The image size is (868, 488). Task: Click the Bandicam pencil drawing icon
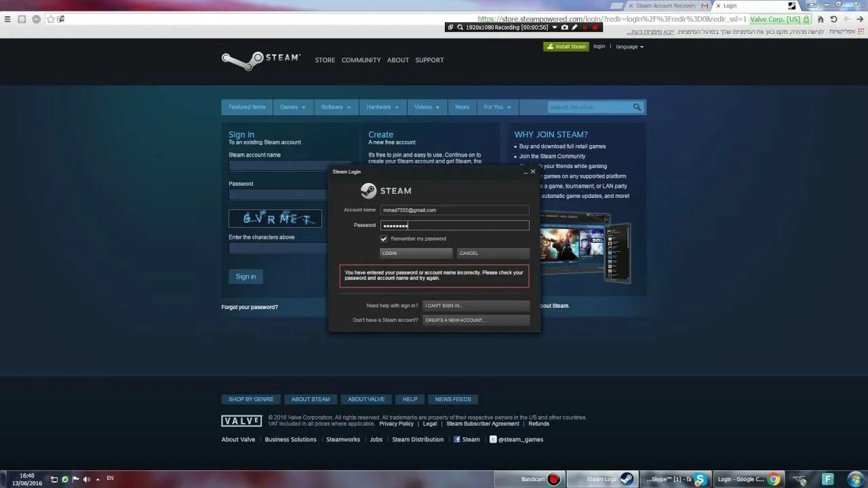[574, 27]
